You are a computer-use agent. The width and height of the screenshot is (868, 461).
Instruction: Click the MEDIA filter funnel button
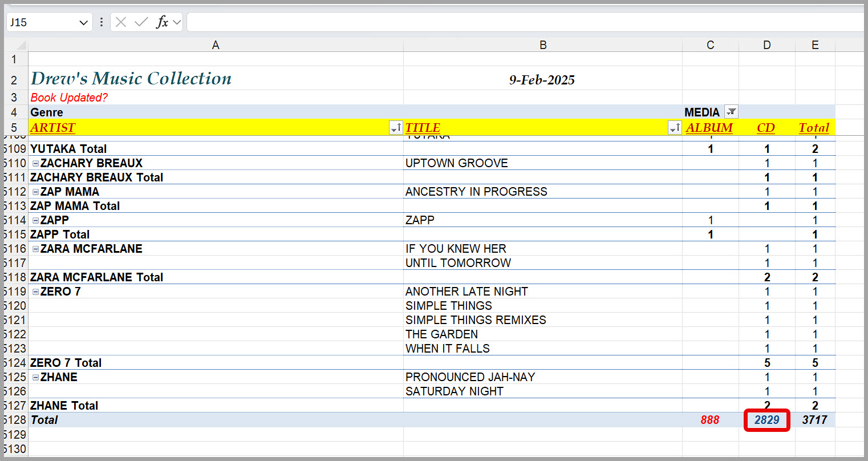[731, 112]
